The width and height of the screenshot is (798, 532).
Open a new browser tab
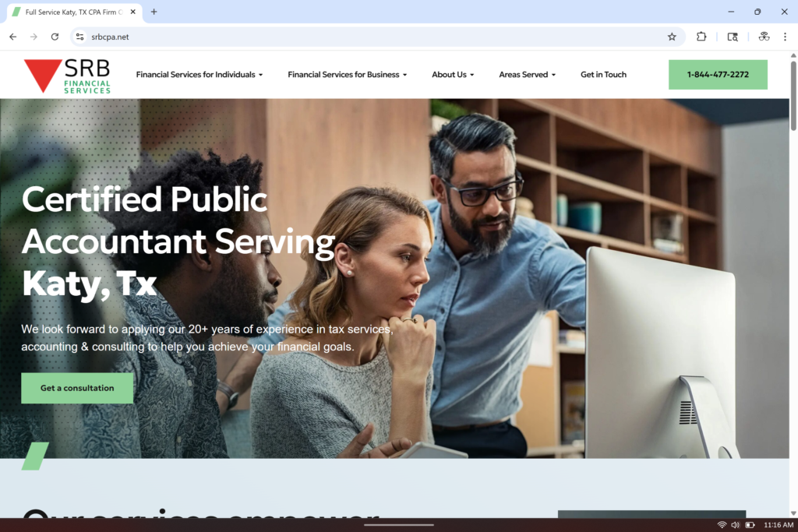click(154, 12)
